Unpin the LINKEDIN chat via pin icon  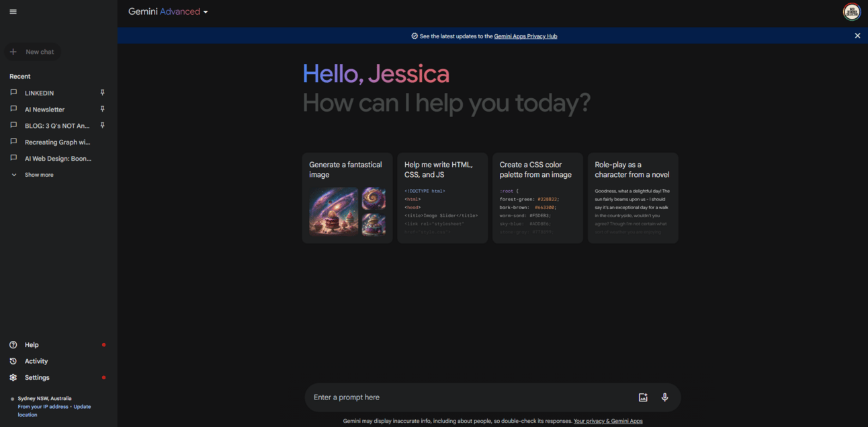pyautogui.click(x=103, y=93)
